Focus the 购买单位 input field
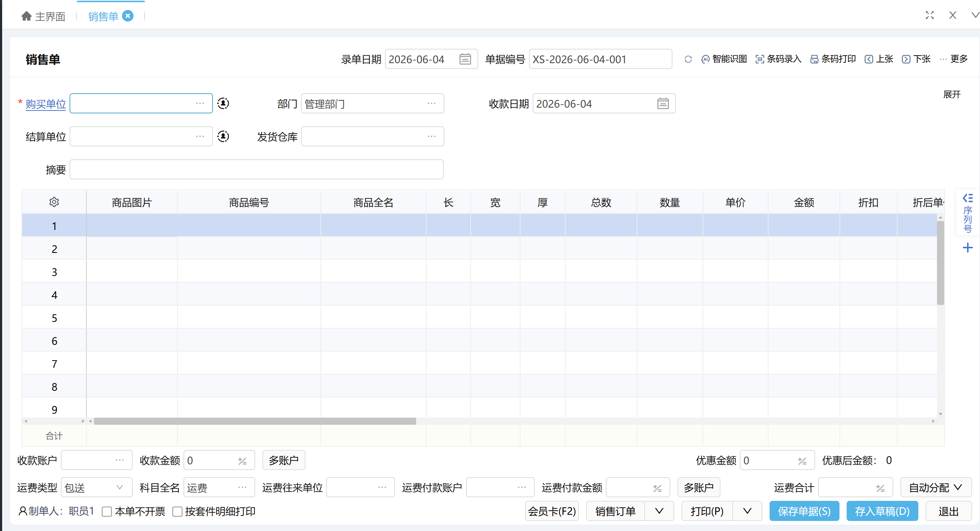This screenshot has width=980, height=531. click(141, 103)
